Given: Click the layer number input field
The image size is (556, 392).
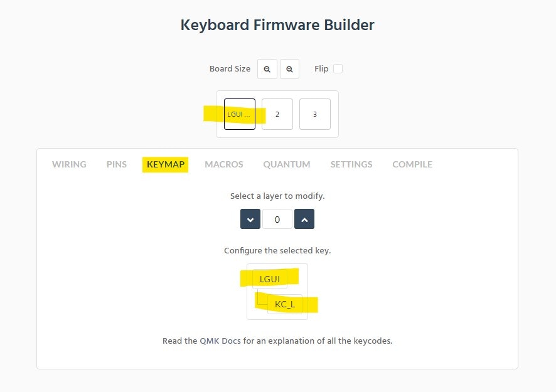Looking at the screenshot, I should pyautogui.click(x=277, y=219).
